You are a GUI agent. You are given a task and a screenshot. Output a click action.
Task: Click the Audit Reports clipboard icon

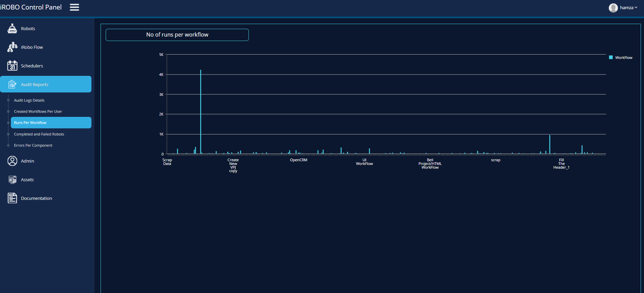coord(12,84)
